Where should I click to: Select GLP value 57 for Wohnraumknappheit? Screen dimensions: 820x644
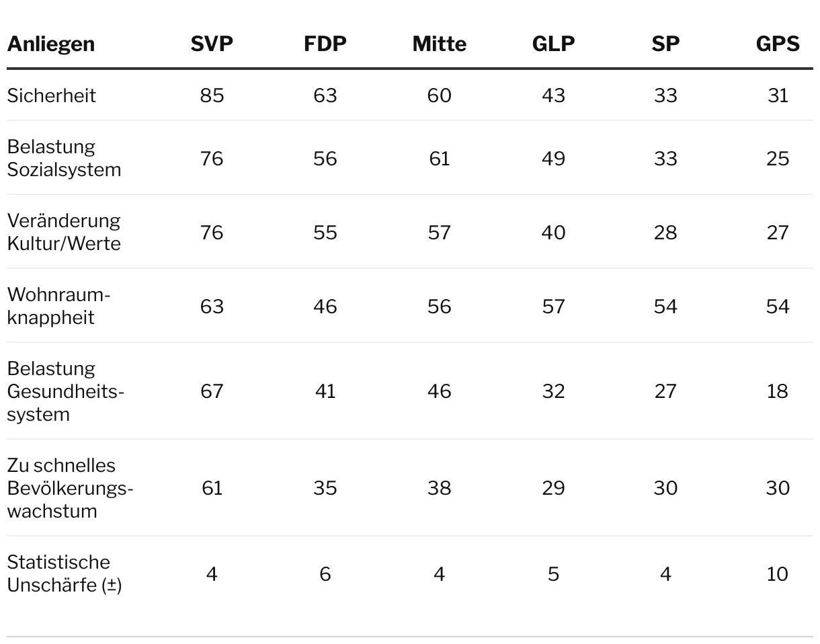pos(553,307)
